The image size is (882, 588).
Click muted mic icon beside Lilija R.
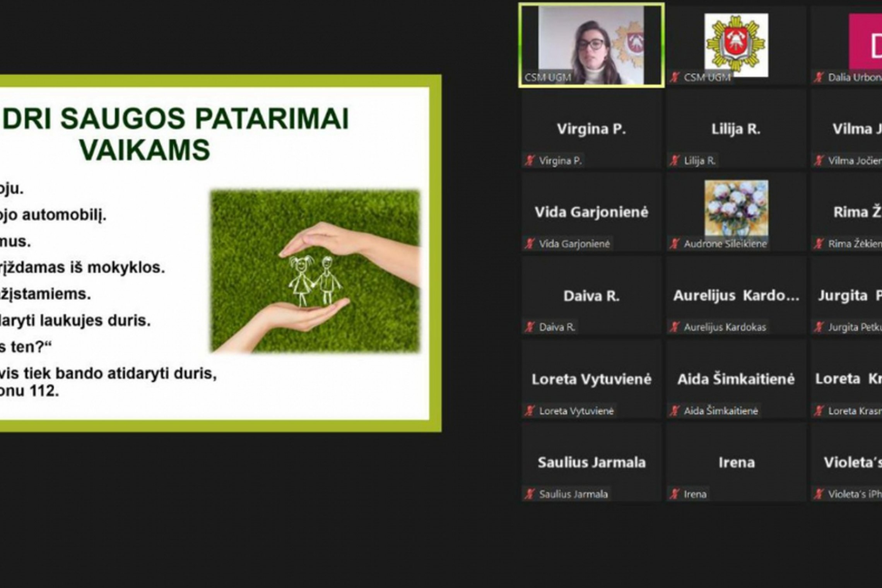click(674, 160)
